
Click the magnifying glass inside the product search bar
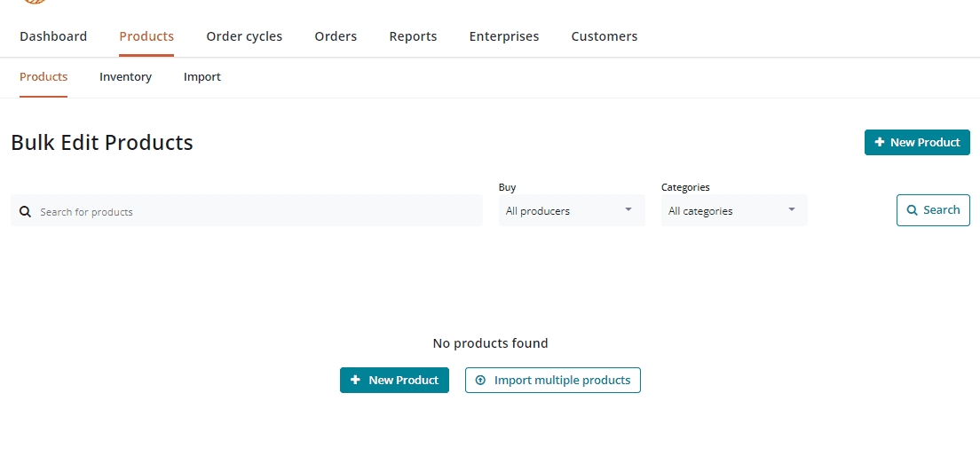(26, 212)
